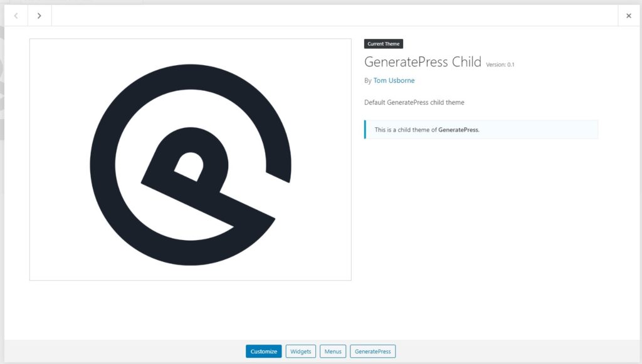Image resolution: width=642 pixels, height=364 pixels.
Task: Click the Version: 0.1 label
Action: coord(500,65)
